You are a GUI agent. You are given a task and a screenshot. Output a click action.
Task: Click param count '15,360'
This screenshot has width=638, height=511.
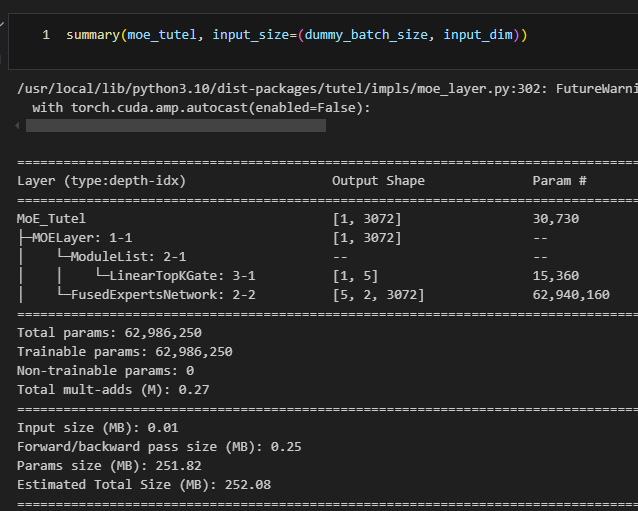(556, 276)
